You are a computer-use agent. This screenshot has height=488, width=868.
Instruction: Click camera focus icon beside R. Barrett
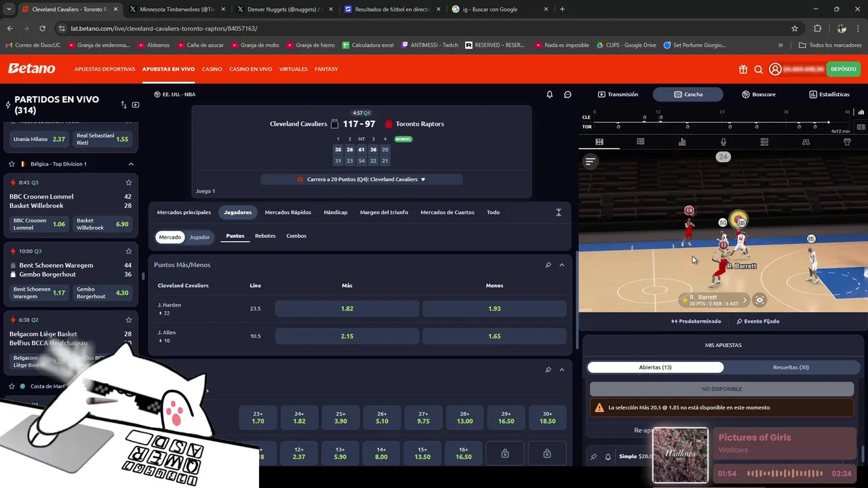[759, 300]
